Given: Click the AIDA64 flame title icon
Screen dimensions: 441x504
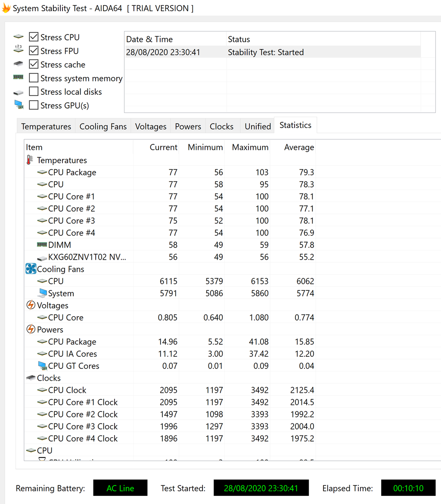Looking at the screenshot, I should click(x=6, y=8).
